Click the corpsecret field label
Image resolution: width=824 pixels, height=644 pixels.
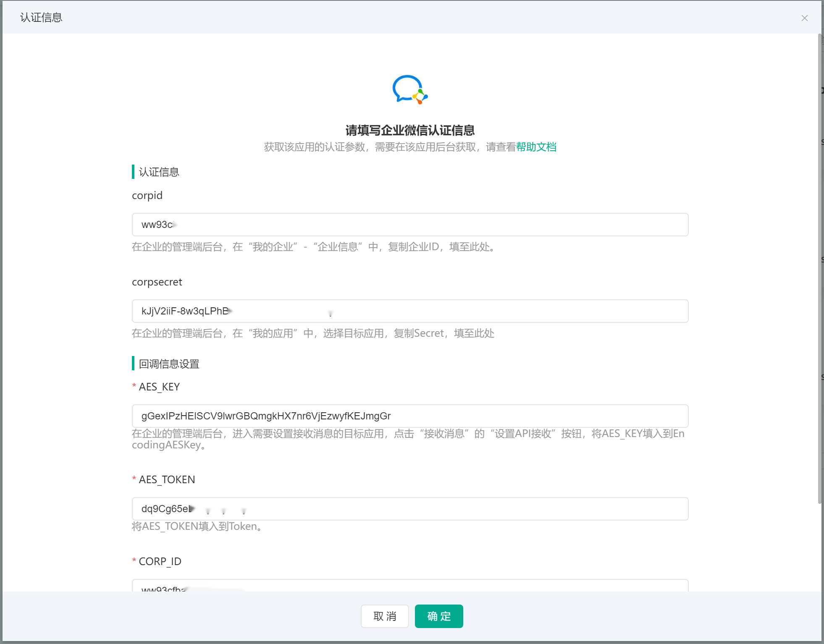[x=157, y=282]
